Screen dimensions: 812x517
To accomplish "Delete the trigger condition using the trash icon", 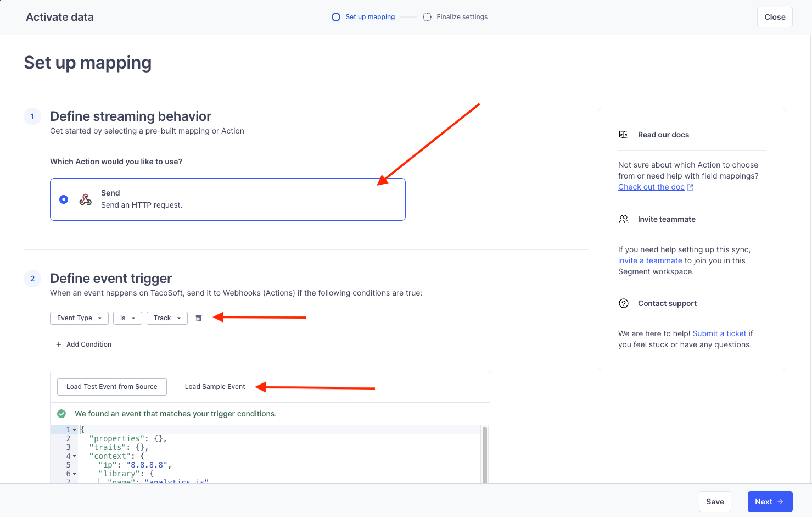I will [x=198, y=318].
